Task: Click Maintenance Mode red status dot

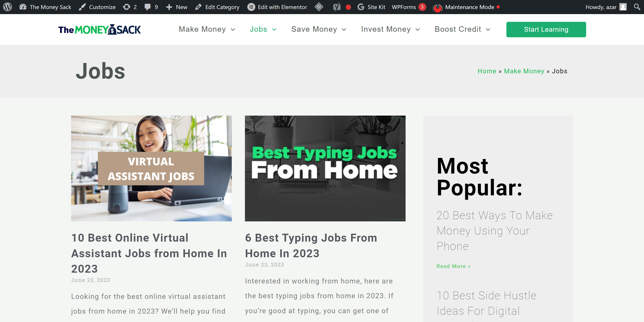Action: click(x=498, y=7)
